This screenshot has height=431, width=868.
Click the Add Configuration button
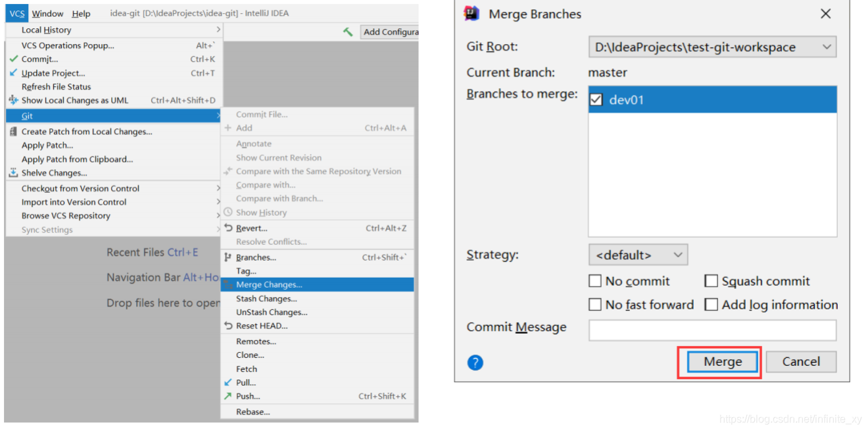[390, 32]
